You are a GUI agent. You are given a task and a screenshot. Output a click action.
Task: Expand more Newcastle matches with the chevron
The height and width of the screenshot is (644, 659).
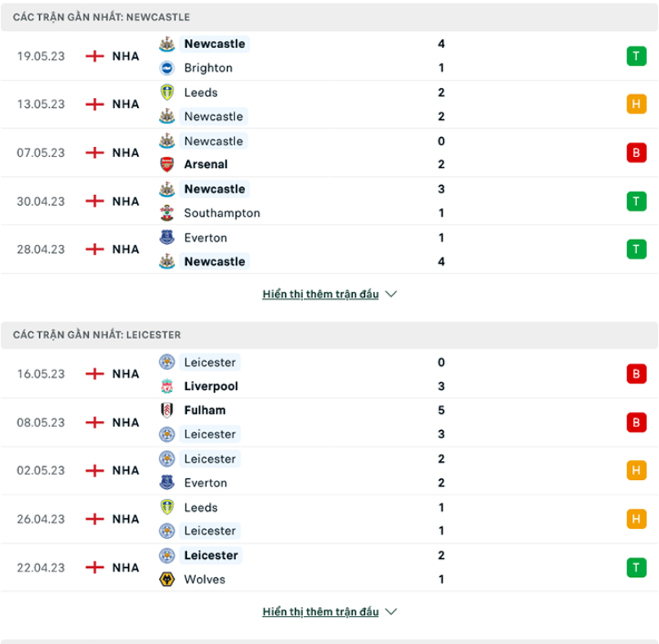pos(390,294)
